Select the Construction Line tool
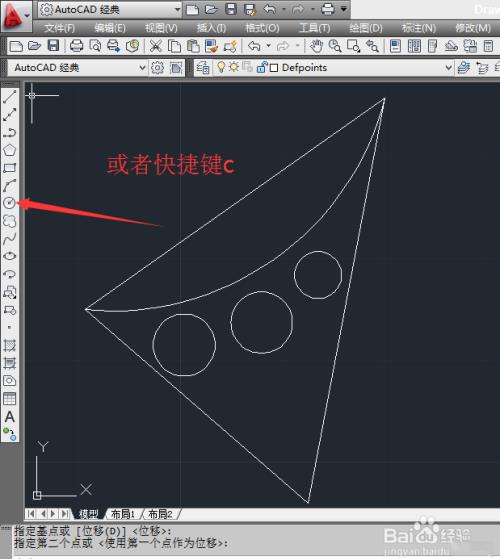 click(10, 114)
